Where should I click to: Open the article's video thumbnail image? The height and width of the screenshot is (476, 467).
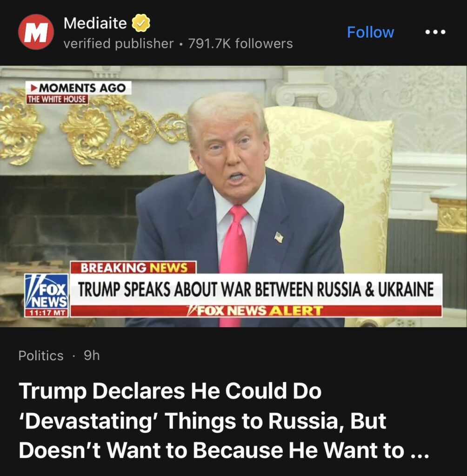tap(233, 197)
